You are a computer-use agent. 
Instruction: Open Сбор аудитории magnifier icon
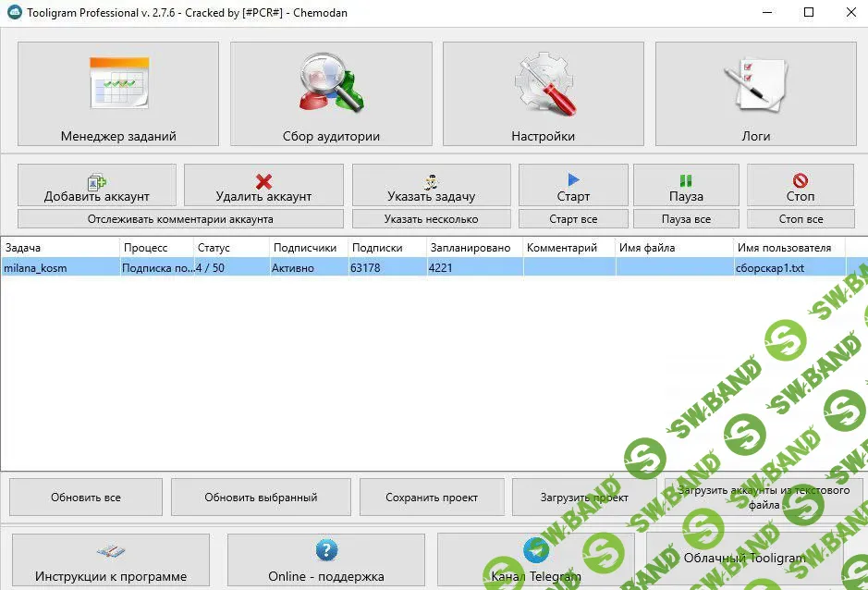coord(331,84)
